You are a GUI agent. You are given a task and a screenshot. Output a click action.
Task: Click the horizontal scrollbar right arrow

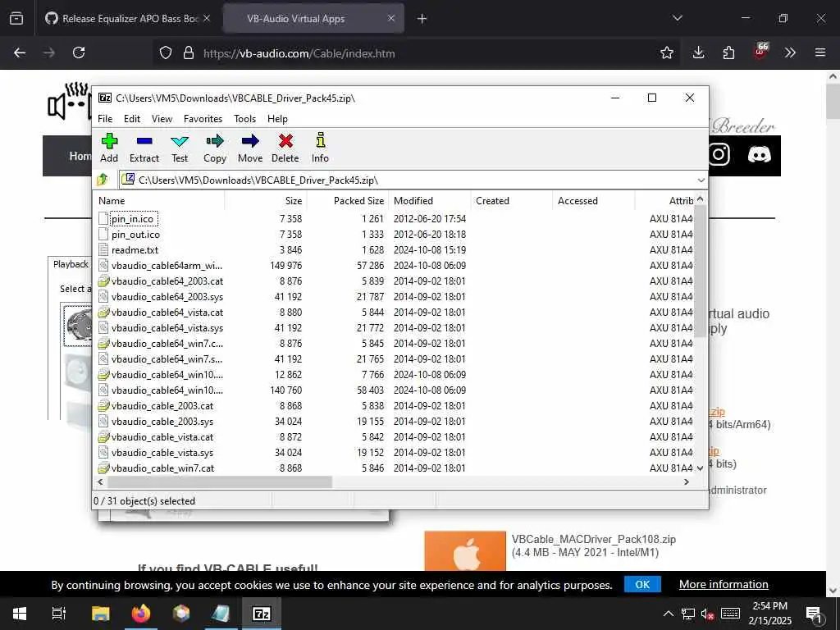[x=687, y=482]
